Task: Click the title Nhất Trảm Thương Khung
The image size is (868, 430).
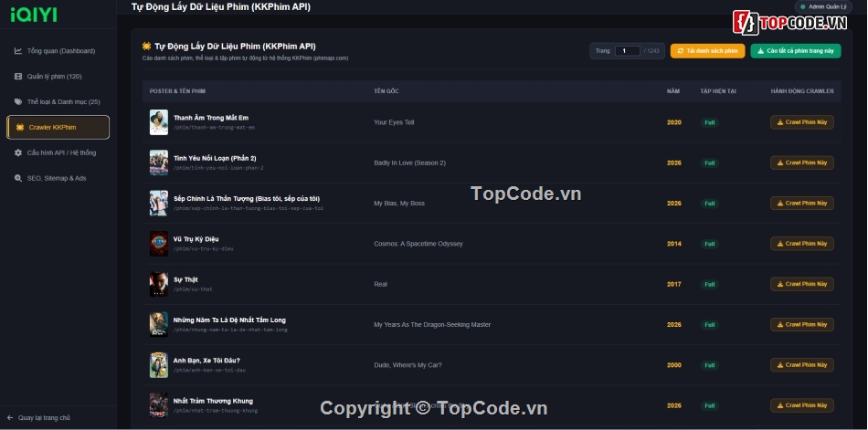Action: [213, 401]
